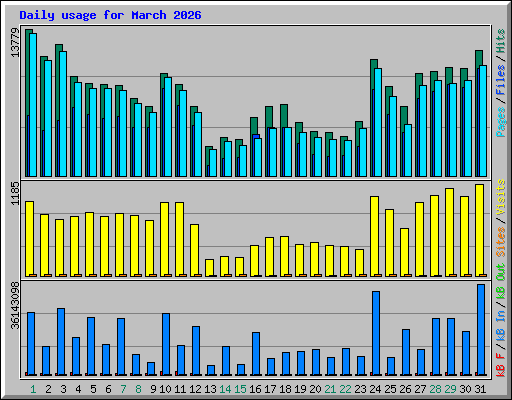This screenshot has height=400, width=512.
Task: Click day label 23 on the axis
Action: pos(360,389)
